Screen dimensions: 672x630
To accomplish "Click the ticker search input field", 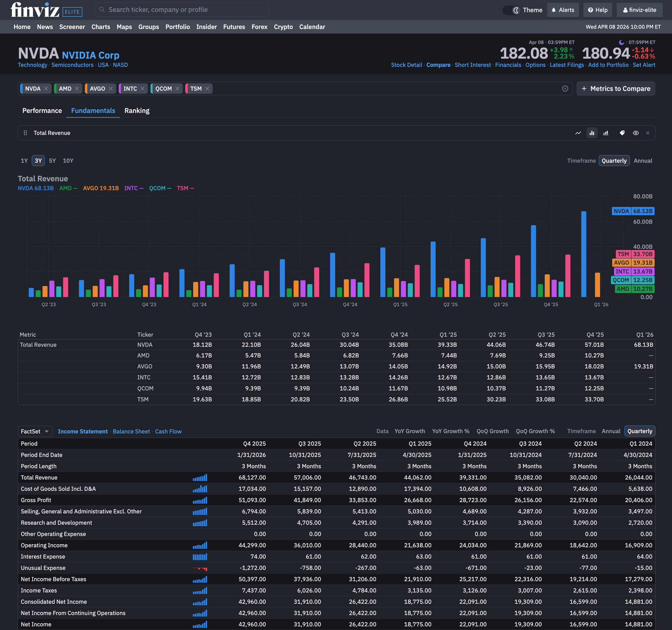I will 182,9.
